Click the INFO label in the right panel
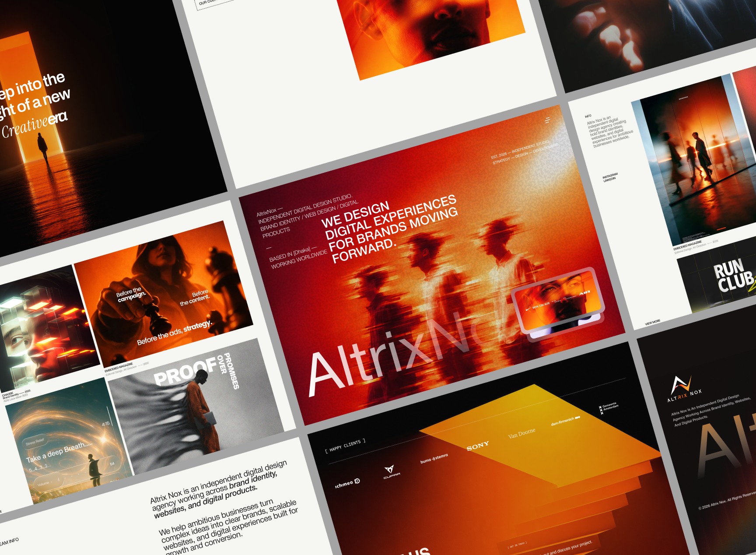Viewport: 756px width, 555px height. [x=588, y=116]
